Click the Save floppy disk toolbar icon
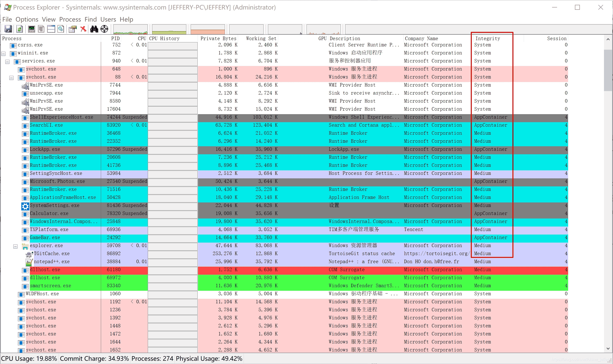This screenshot has width=613, height=364. 8,29
